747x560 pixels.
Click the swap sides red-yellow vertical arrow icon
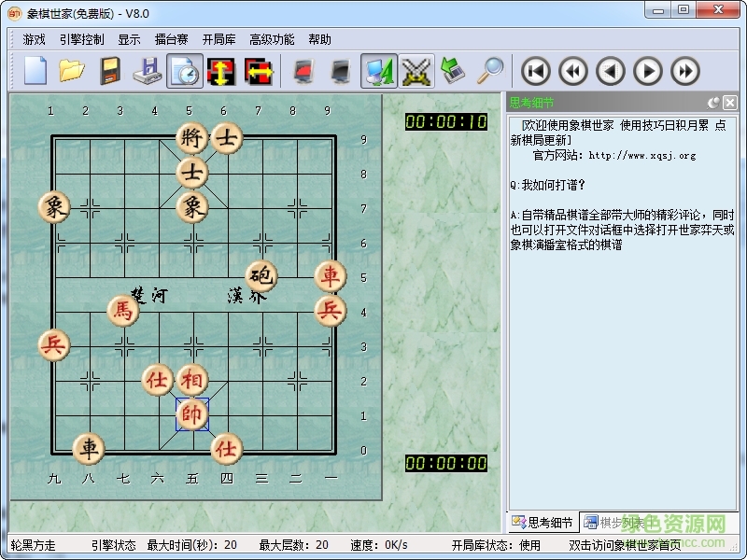pos(221,72)
